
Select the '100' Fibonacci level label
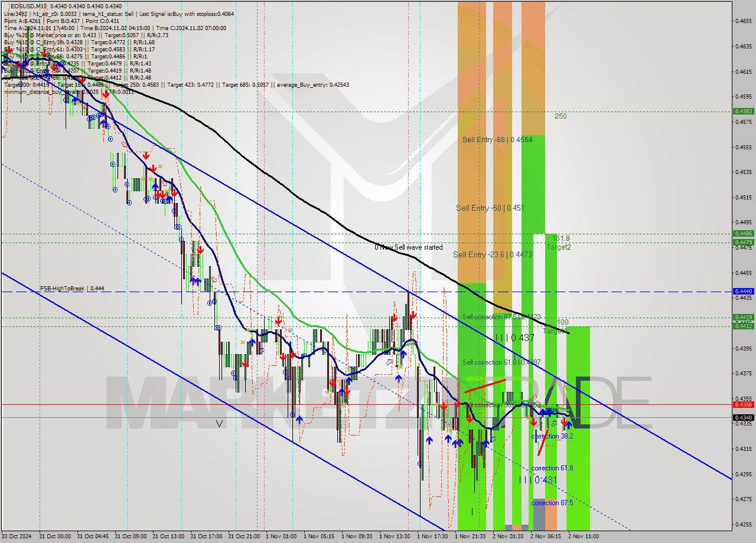tap(562, 323)
